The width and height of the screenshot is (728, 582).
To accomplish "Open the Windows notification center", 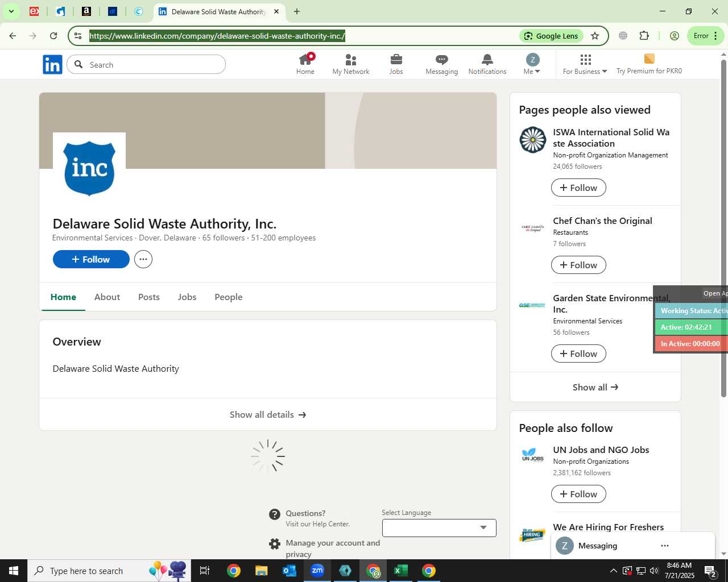I will (710, 571).
